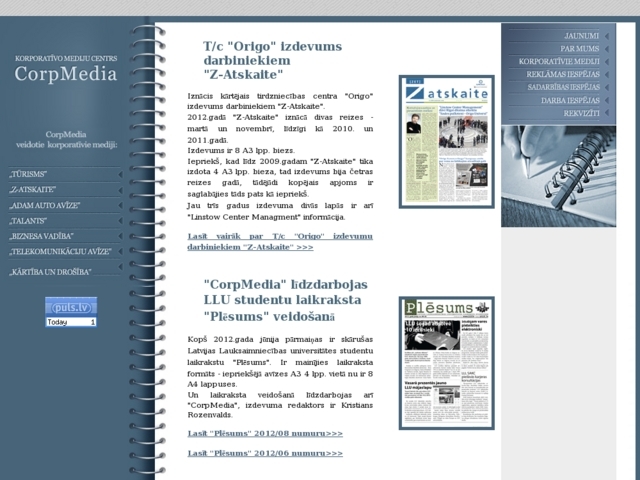The width and height of the screenshot is (640, 480).
Task: Open the REKVIZĪTI menu entry
Action: 581,113
